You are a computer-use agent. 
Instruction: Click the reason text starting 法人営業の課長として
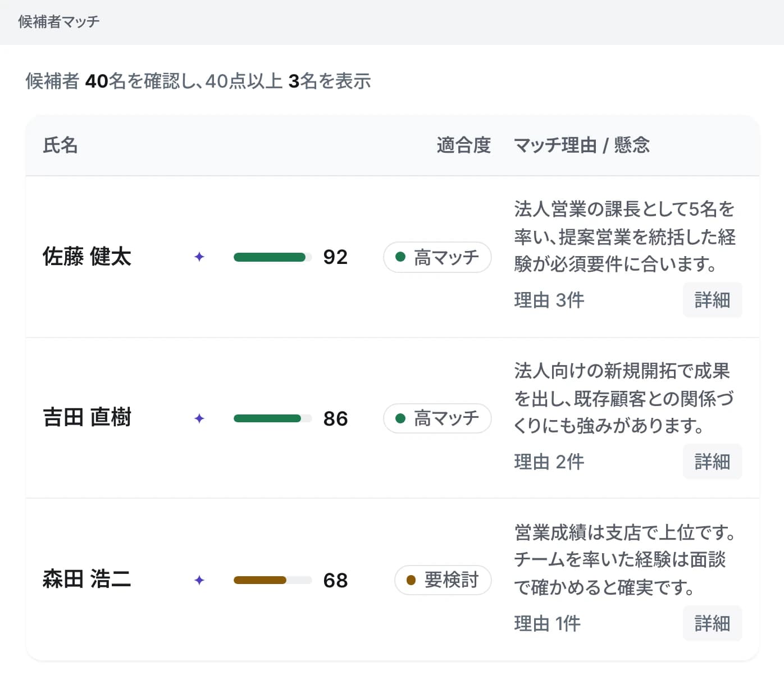625,236
